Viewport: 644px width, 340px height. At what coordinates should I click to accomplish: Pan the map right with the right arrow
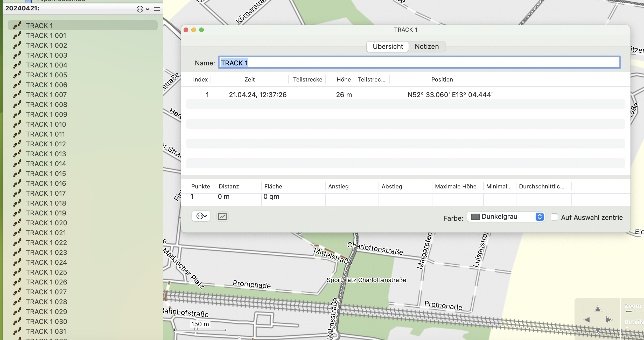coord(609,320)
